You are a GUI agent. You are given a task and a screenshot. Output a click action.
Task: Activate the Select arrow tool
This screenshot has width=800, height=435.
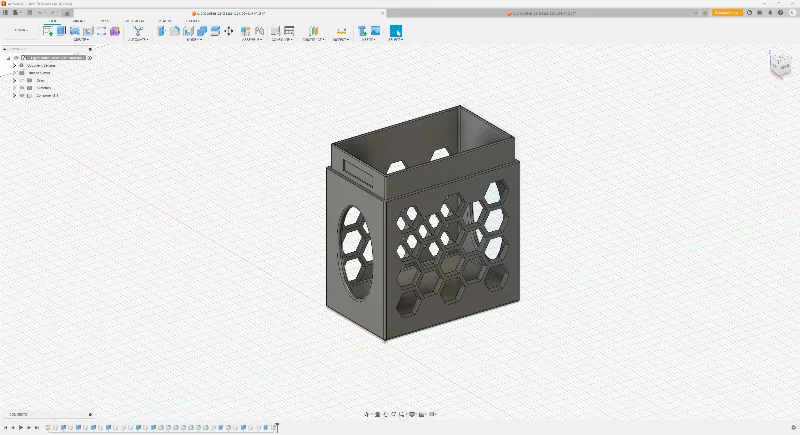[x=395, y=31]
